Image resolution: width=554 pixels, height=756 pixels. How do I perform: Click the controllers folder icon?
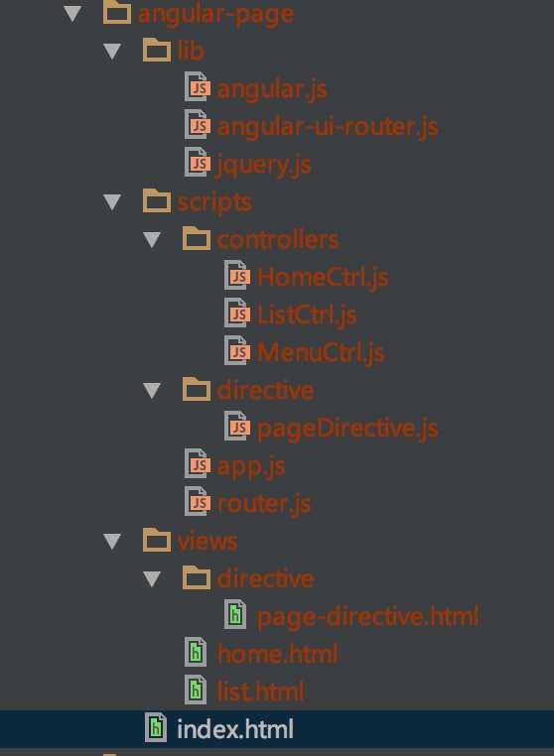tap(197, 238)
